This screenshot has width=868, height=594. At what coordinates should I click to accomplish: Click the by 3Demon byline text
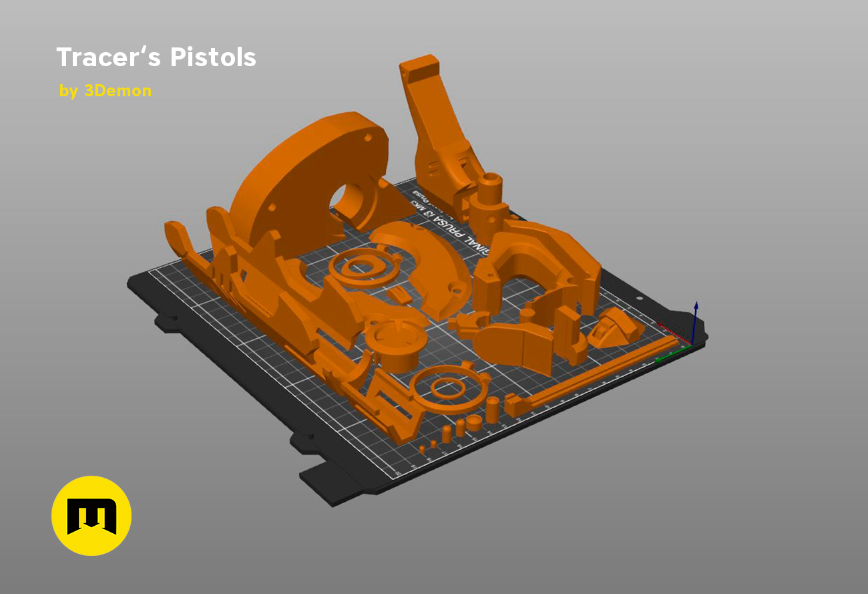104,91
